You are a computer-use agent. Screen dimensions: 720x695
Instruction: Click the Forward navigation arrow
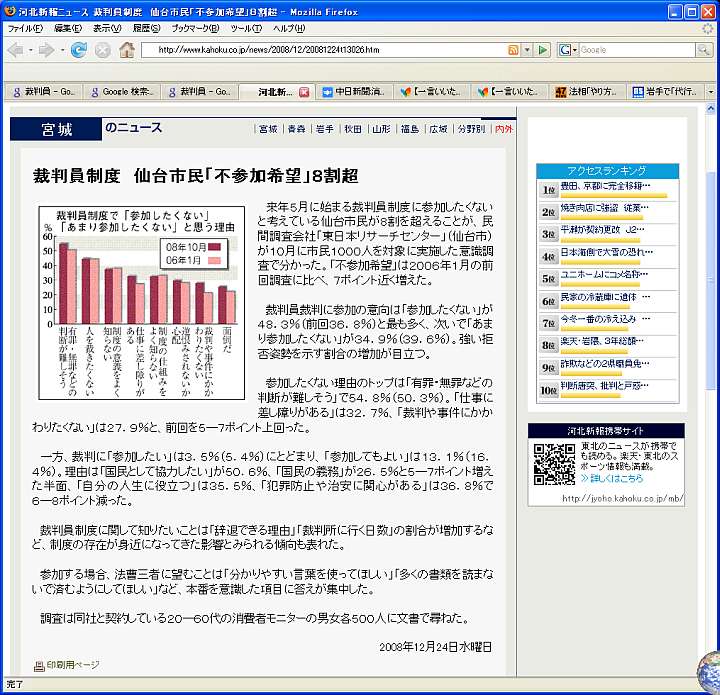point(47,49)
